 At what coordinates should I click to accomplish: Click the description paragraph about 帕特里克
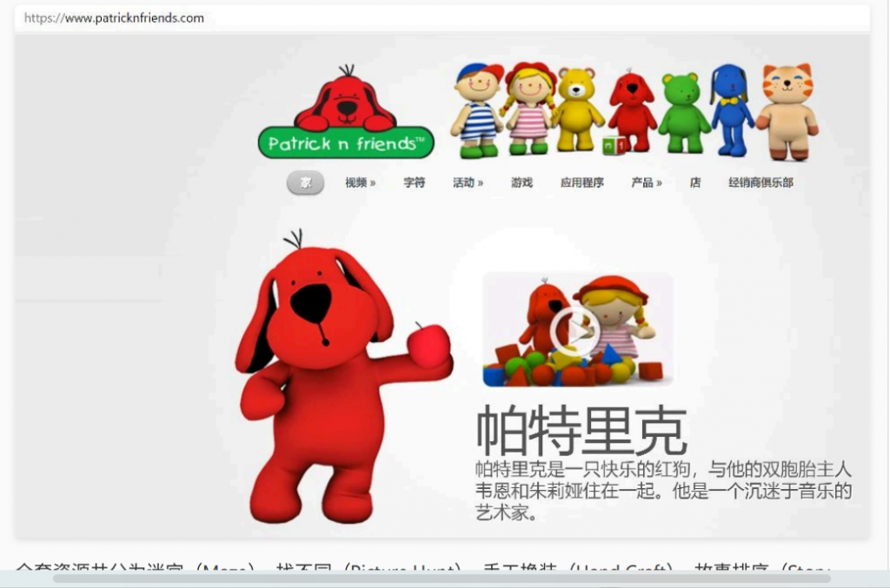[x=663, y=491]
